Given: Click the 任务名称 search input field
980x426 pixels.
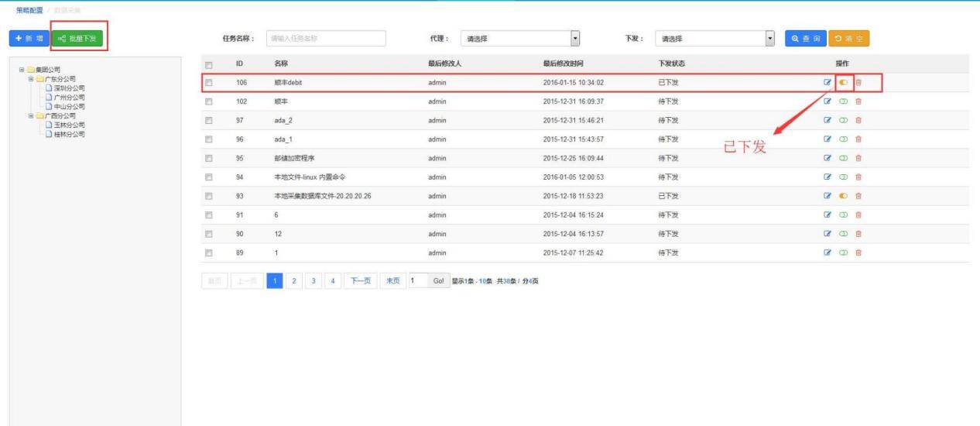Looking at the screenshot, I should (325, 38).
